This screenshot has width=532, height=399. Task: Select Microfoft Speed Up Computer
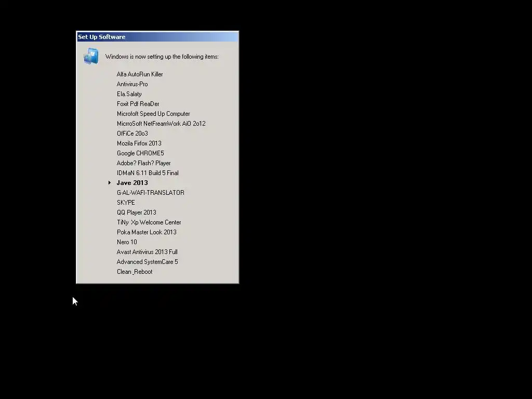(153, 114)
